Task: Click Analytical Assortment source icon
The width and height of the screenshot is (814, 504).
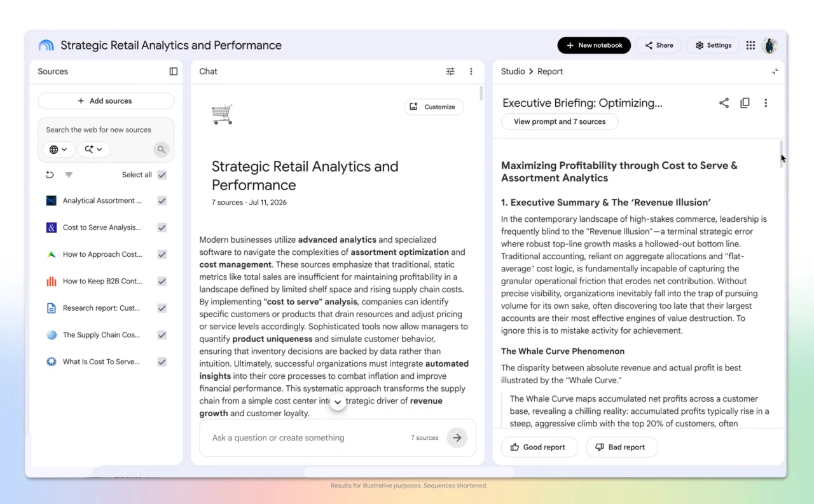Action: pyautogui.click(x=52, y=201)
